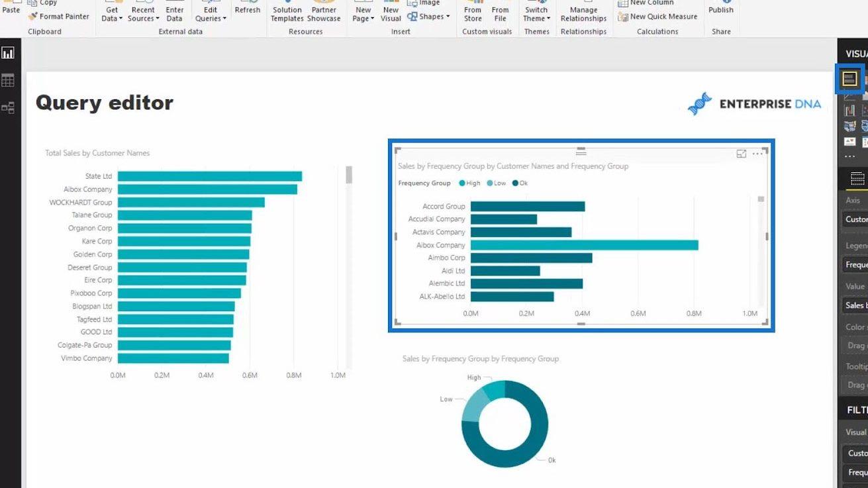The width and height of the screenshot is (868, 488).
Task: Click the Legend field well entry
Action: tap(855, 265)
